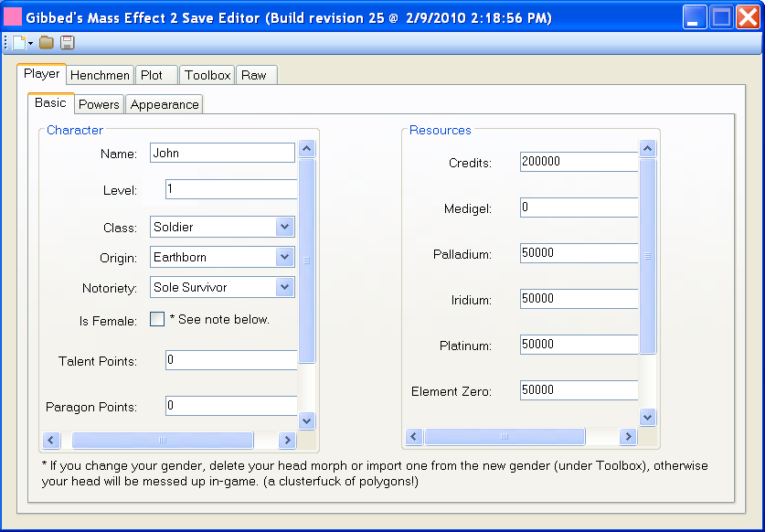The height and width of the screenshot is (532, 765).
Task: Open the Toolbox tab
Action: coord(207,75)
